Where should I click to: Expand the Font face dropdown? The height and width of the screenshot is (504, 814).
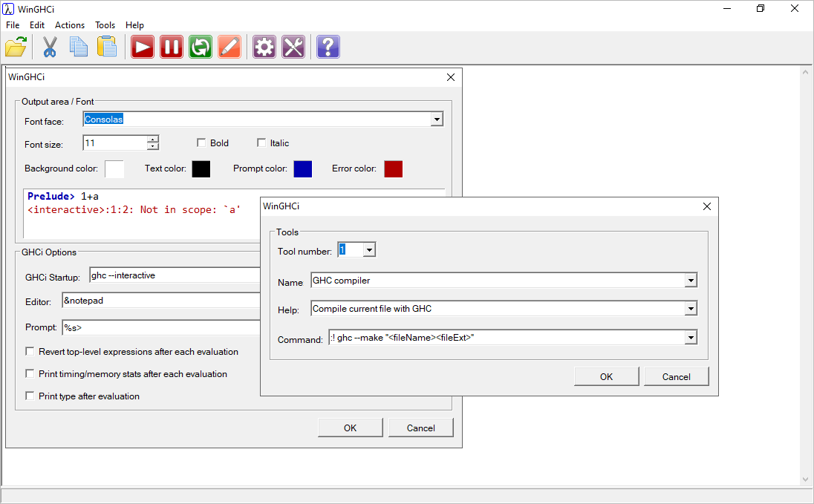click(x=437, y=120)
